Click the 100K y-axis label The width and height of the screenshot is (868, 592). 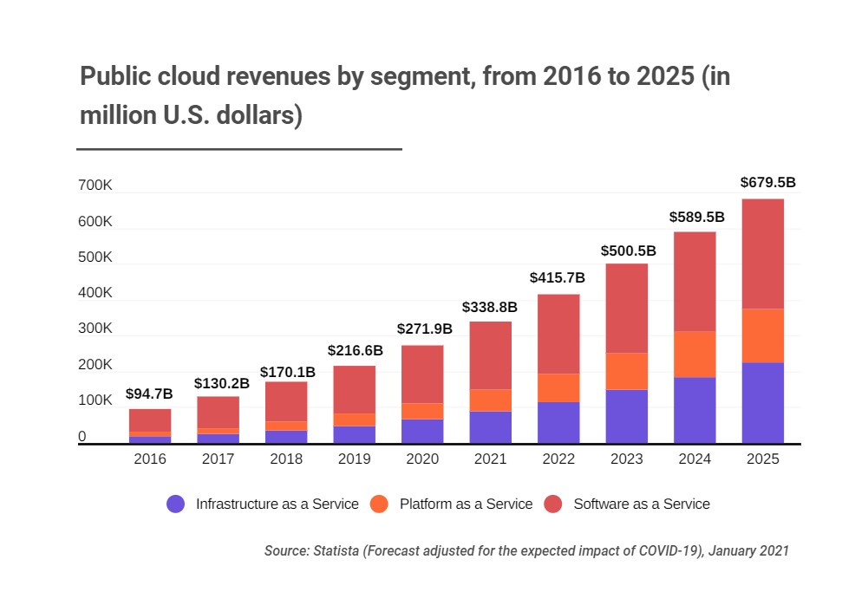pos(95,400)
